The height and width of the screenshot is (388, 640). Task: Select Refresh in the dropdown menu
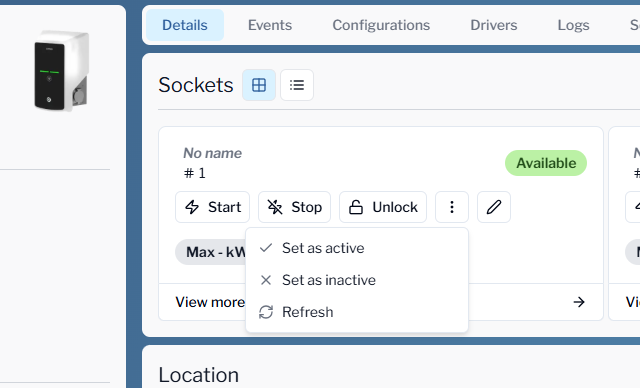(357, 312)
